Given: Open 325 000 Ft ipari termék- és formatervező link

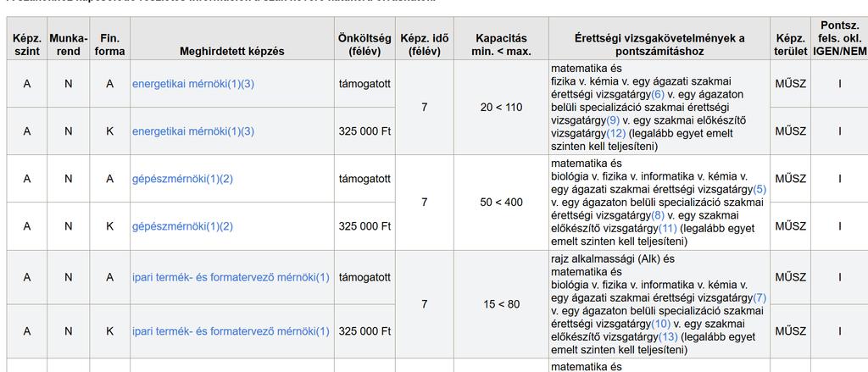Looking at the screenshot, I should coord(231,331).
